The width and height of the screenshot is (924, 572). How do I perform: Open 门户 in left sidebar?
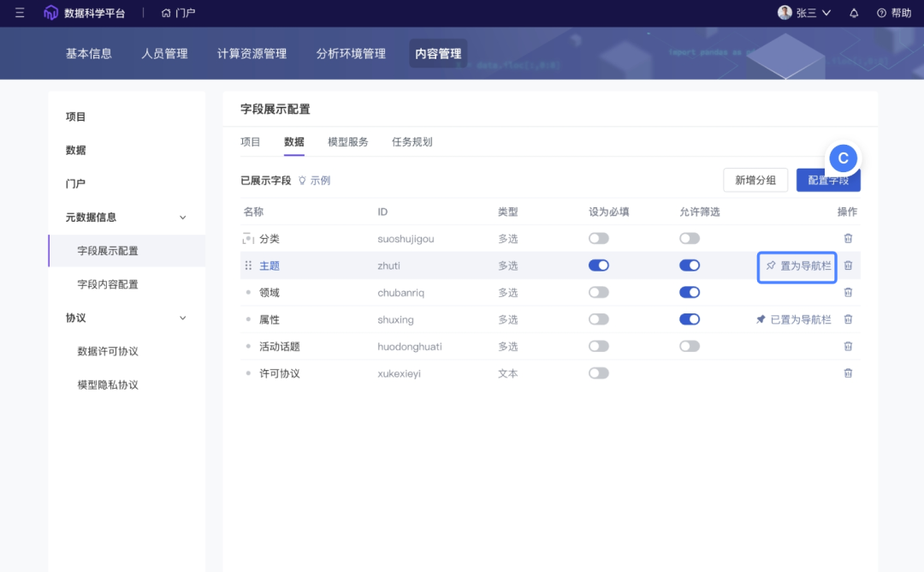click(x=75, y=184)
